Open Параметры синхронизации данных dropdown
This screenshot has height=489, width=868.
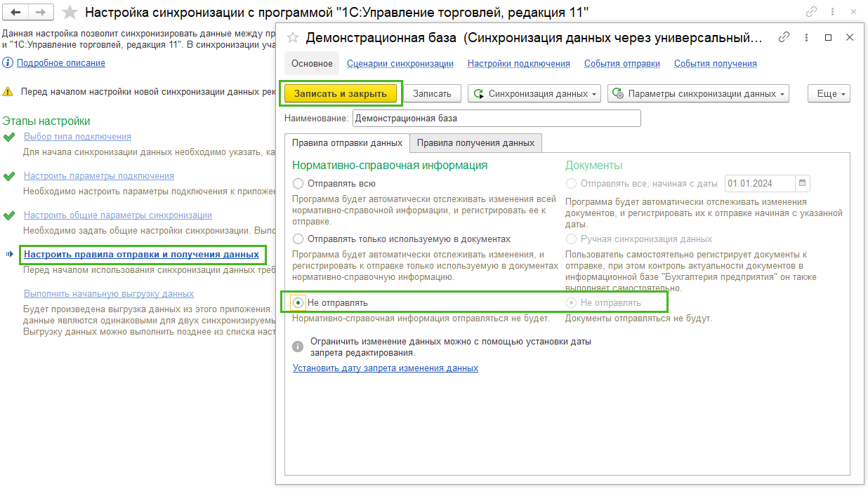[698, 93]
